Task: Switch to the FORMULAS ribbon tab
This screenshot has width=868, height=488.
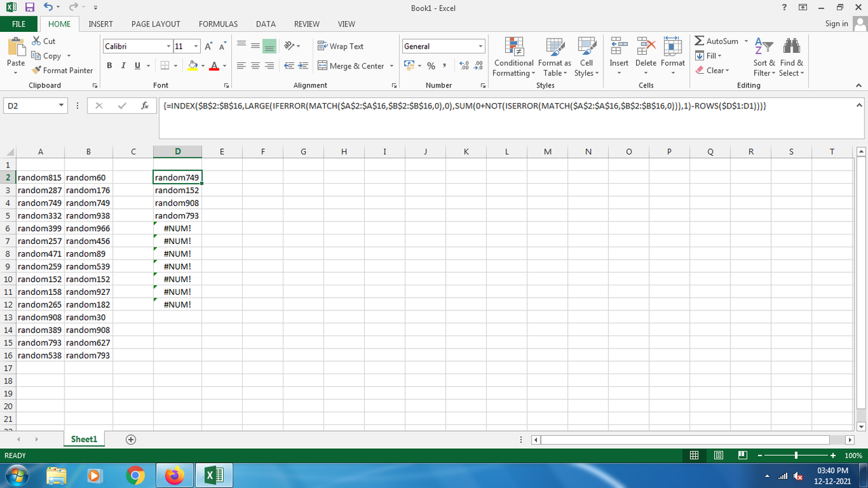Action: coord(218,24)
